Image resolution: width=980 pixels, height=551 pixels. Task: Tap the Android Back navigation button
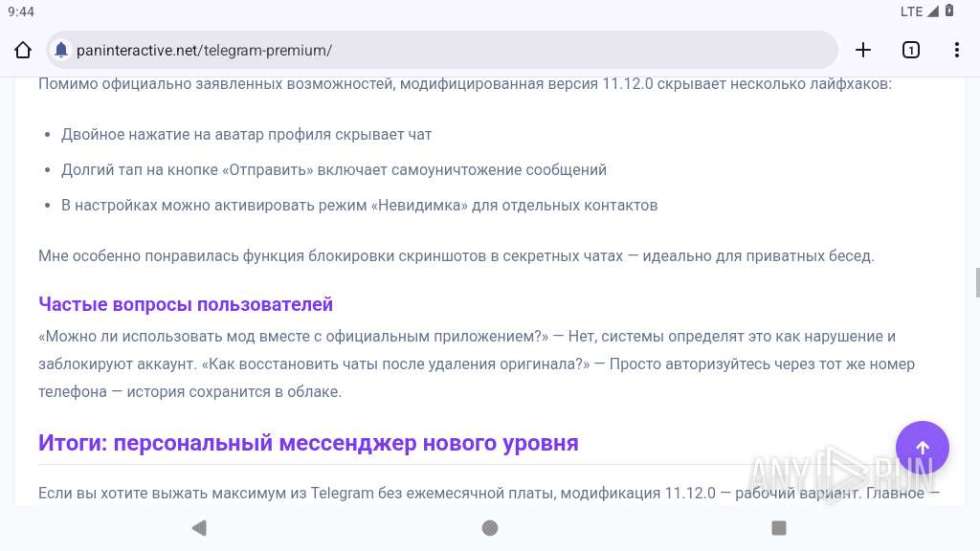pyautogui.click(x=199, y=528)
